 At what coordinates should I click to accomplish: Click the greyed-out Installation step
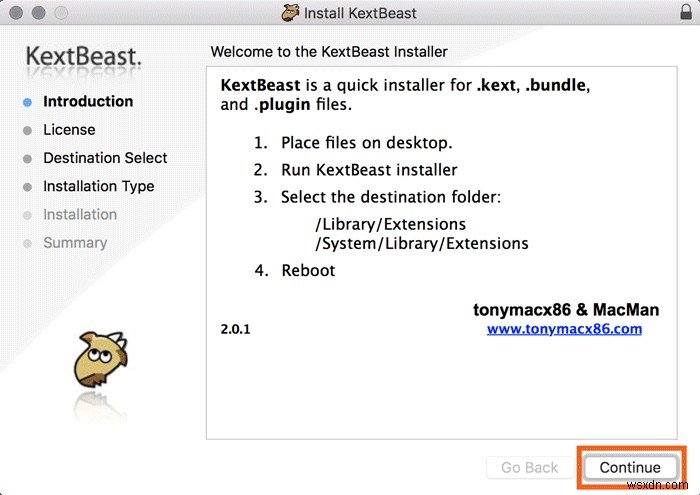80,214
